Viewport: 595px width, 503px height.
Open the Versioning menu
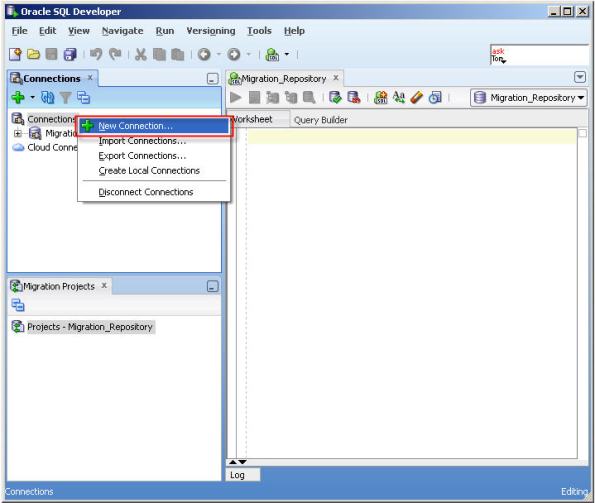click(211, 31)
